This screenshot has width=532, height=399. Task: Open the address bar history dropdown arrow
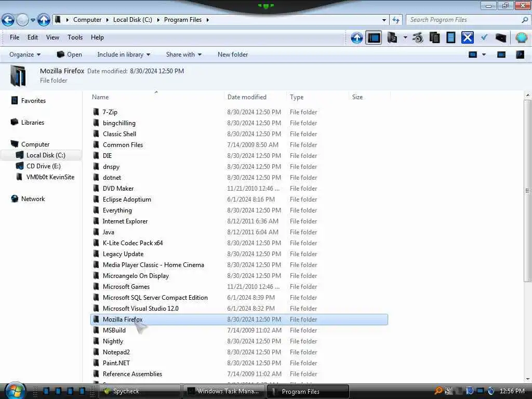click(384, 20)
